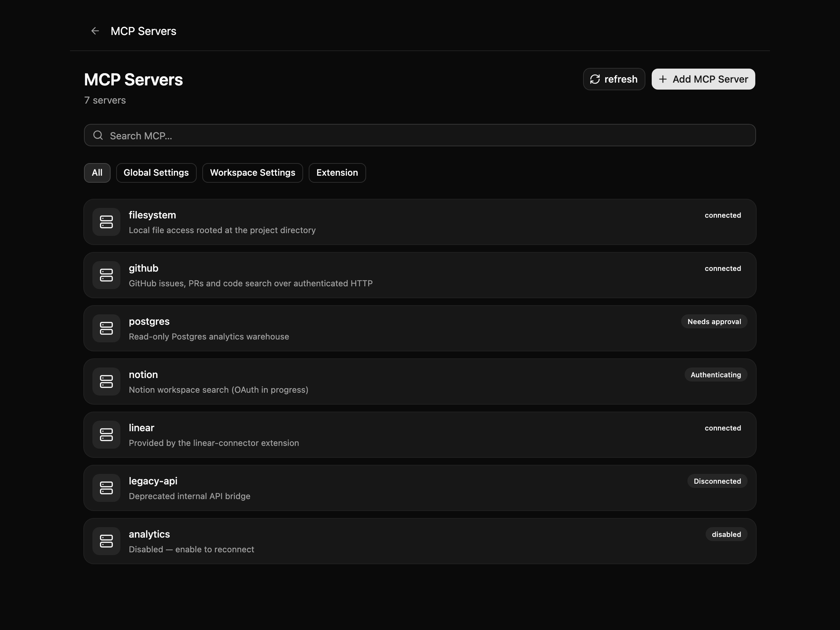840x630 pixels.
Task: Click the large MCP Servers heading
Action: pos(133,80)
